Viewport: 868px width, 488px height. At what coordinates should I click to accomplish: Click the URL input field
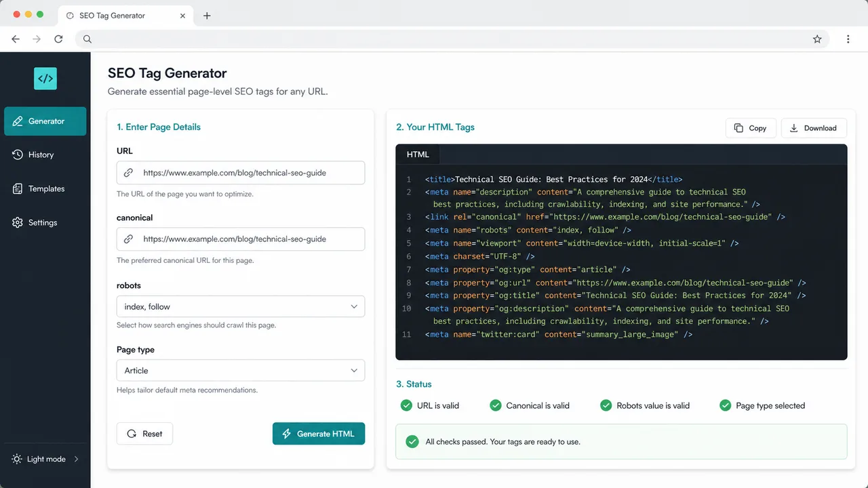click(x=241, y=173)
